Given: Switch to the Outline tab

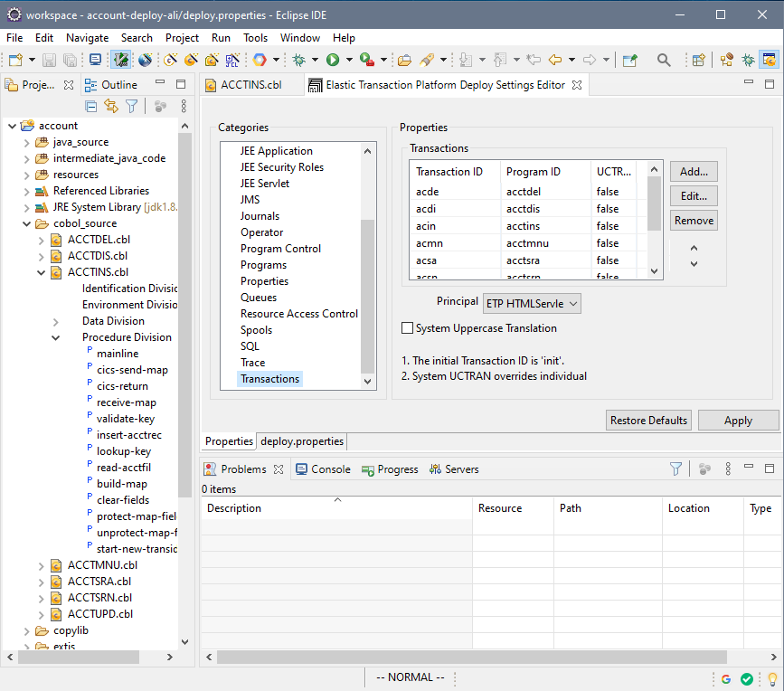Looking at the screenshot, I should pyautogui.click(x=111, y=85).
